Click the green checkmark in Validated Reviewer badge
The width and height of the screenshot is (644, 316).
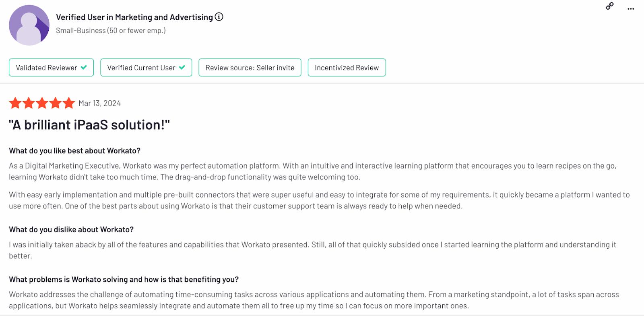[x=84, y=67]
